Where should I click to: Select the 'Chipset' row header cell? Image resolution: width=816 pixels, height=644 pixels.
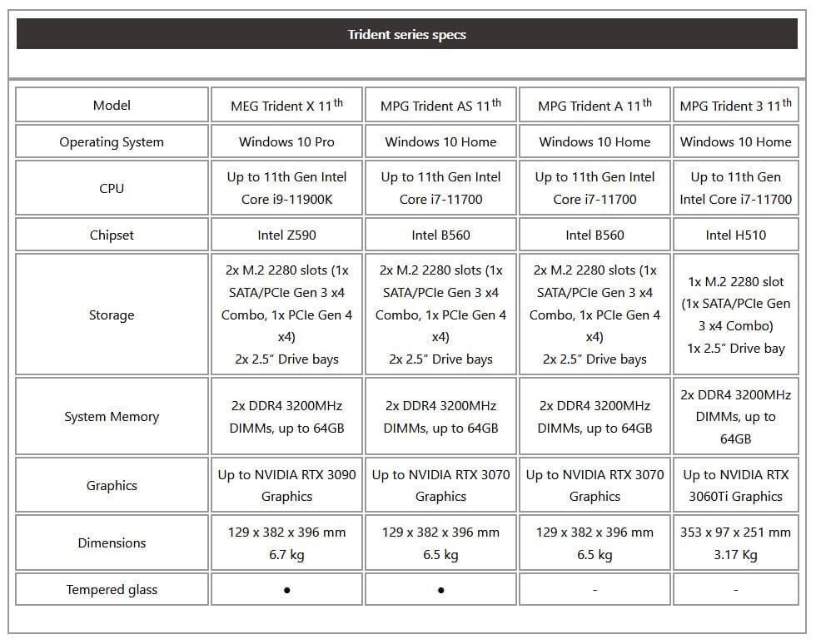coord(112,235)
